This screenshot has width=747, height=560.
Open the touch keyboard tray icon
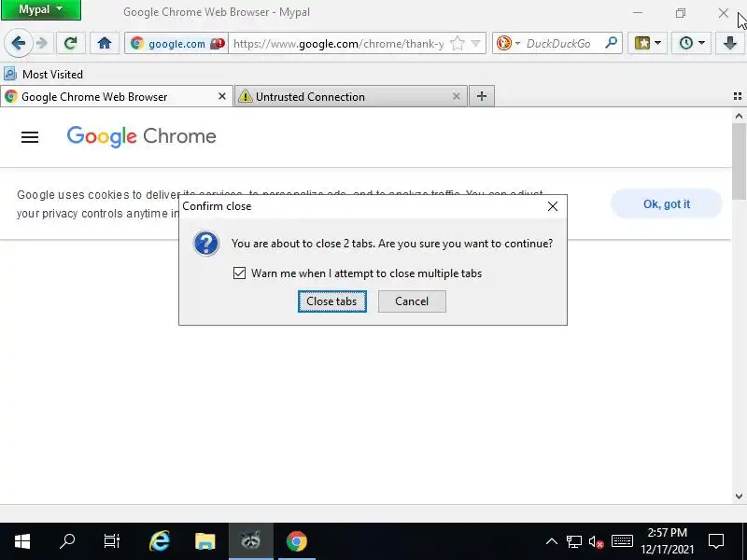[x=622, y=541]
